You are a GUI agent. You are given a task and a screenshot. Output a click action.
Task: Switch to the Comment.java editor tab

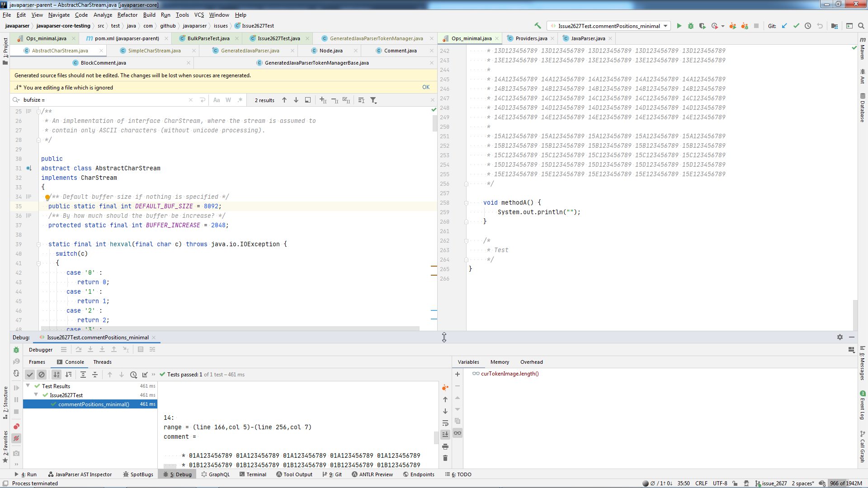(400, 51)
